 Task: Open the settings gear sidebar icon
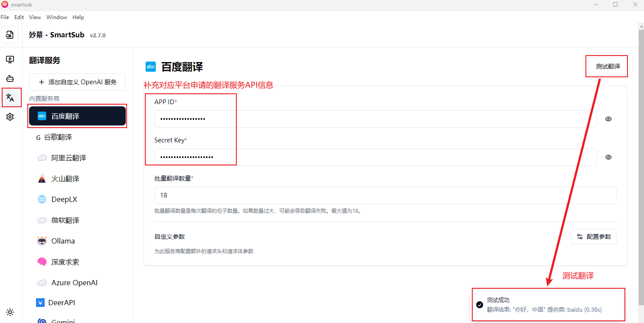click(x=10, y=117)
